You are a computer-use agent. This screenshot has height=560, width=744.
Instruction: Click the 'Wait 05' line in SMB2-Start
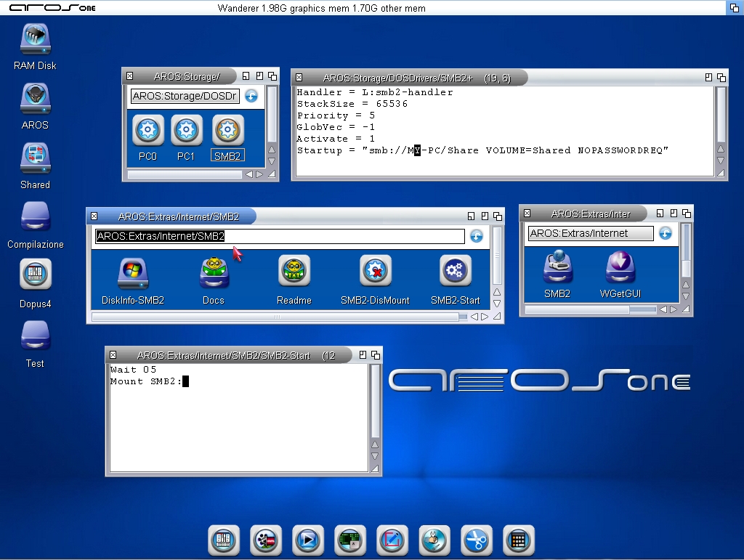tap(134, 370)
